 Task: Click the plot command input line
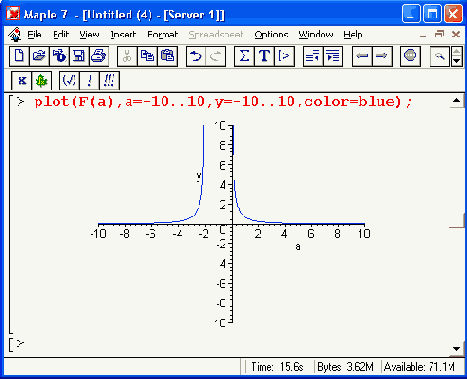tap(223, 102)
